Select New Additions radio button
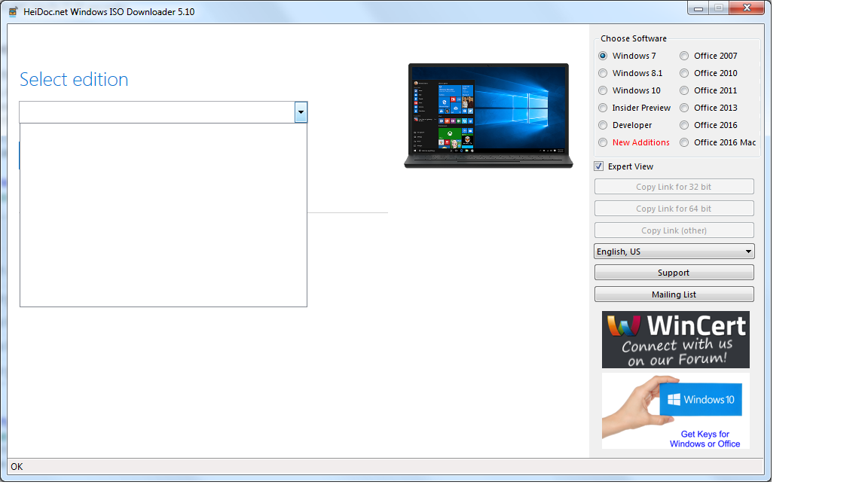Image resolution: width=868 pixels, height=488 pixels. pyautogui.click(x=603, y=142)
